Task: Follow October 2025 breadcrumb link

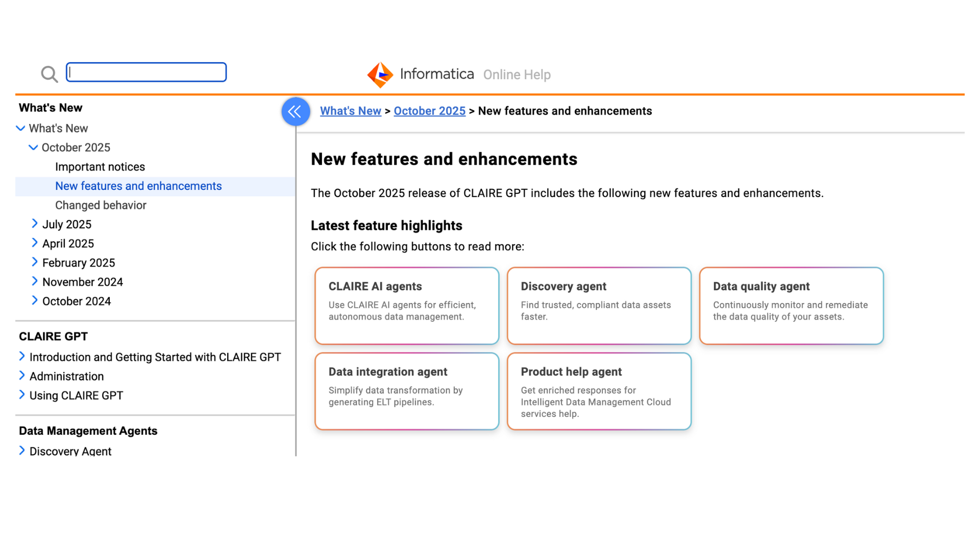Action: point(429,111)
